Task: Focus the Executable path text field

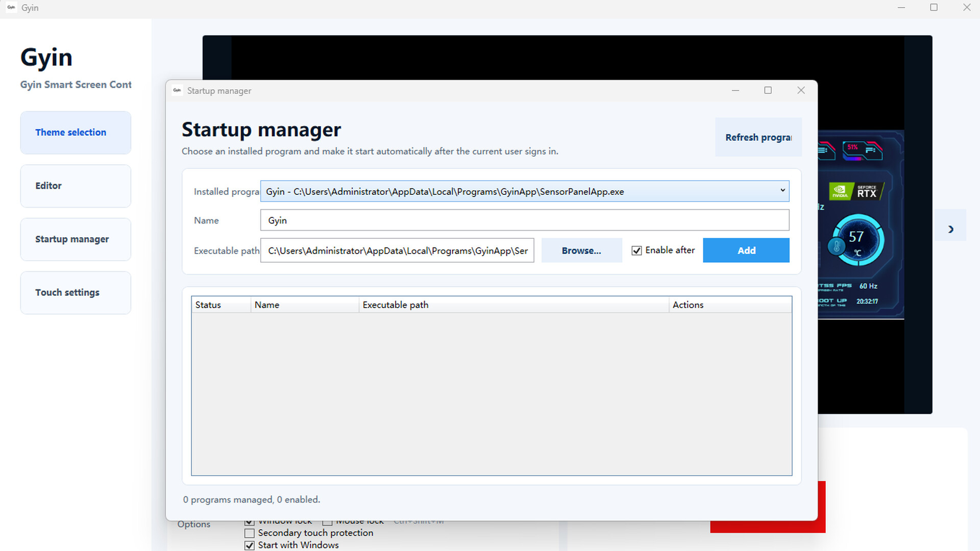Action: pos(397,251)
